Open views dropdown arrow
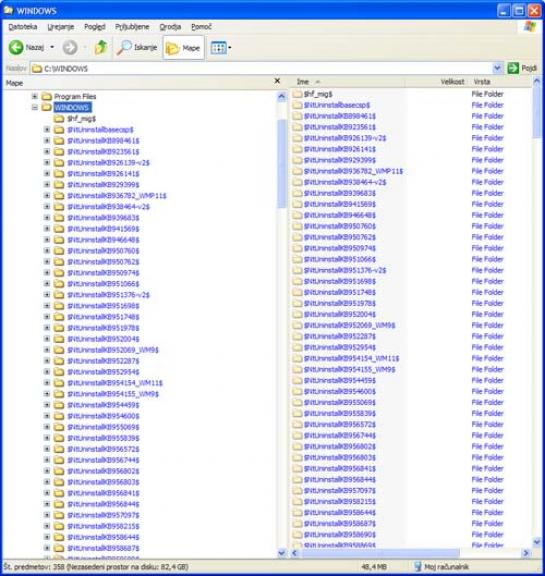The height and width of the screenshot is (576, 545). click(x=230, y=48)
